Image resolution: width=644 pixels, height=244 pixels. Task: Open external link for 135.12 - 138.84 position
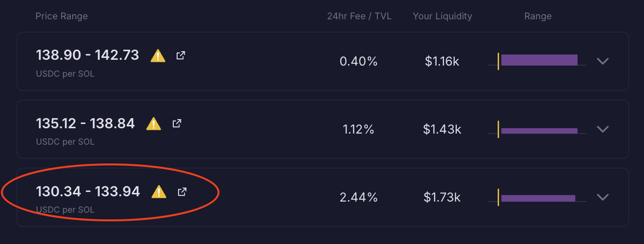177,123
